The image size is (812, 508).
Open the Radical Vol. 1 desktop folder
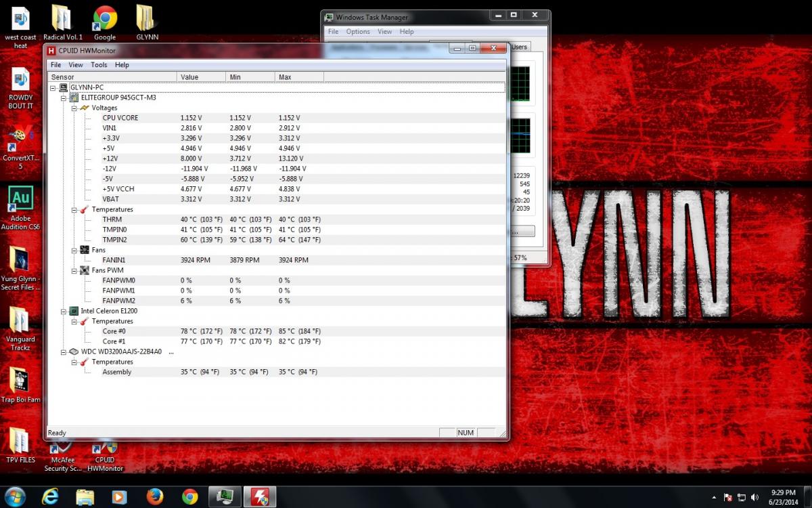pos(63,23)
